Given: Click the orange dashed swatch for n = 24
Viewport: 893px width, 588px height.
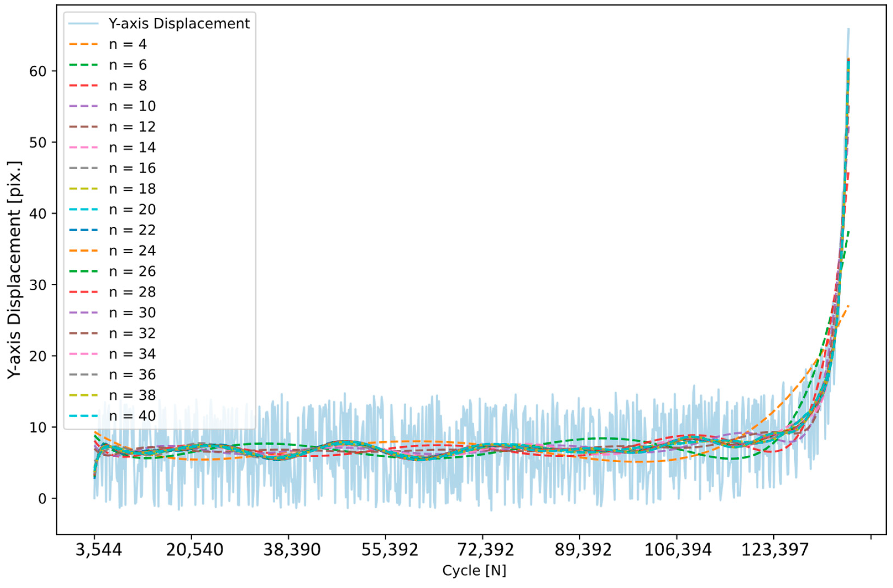Looking at the screenshot, I should (x=83, y=251).
